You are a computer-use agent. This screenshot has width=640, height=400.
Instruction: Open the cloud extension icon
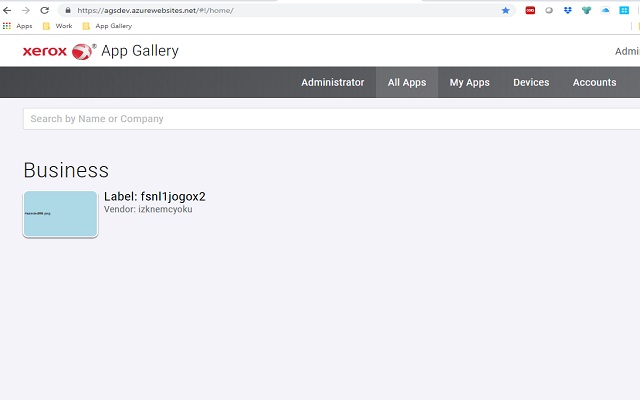click(x=605, y=10)
